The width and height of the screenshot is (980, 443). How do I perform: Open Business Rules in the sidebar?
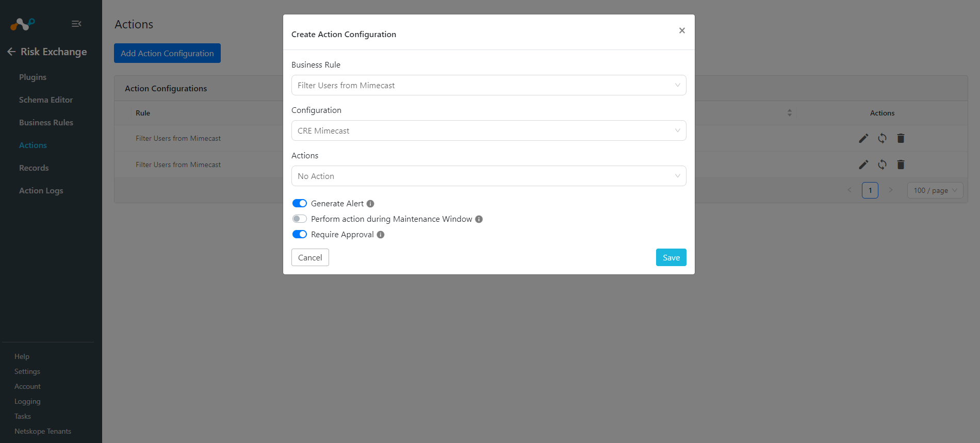coord(46,122)
